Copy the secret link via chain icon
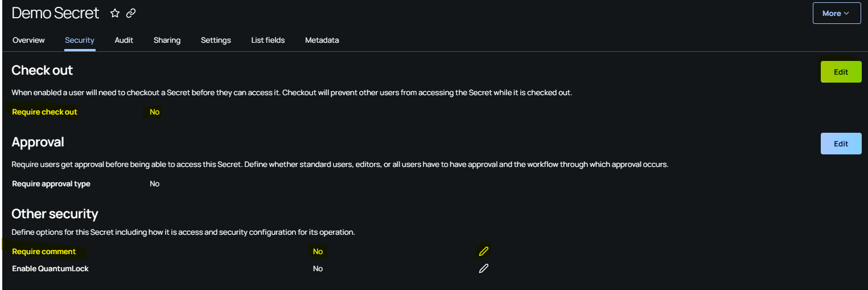The height and width of the screenshot is (290, 868). (131, 13)
